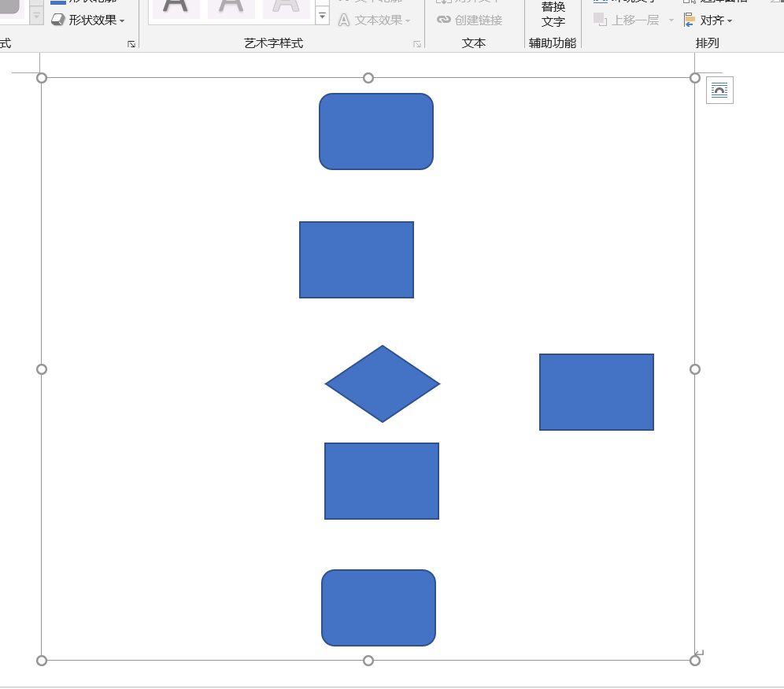Open the layout options icon beside canvas
784x689 pixels.
pos(719,90)
